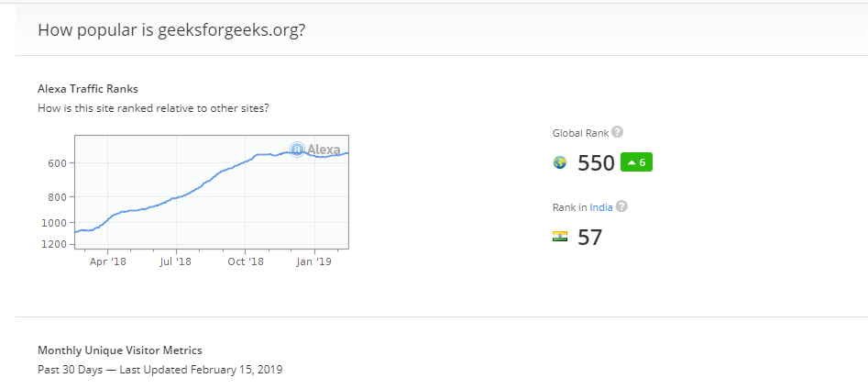This screenshot has height=389, width=868.
Task: Click the Alexa traffic rank line chart
Action: pyautogui.click(x=211, y=193)
